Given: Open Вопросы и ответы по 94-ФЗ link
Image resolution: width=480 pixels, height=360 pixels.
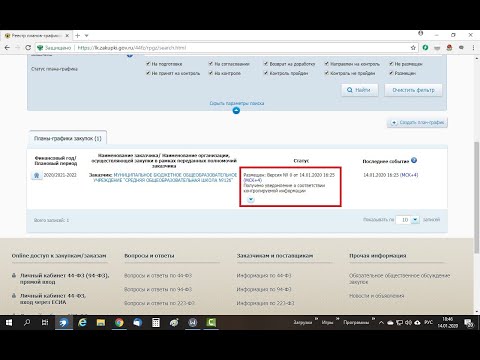Looking at the screenshot, I should click(158, 289).
